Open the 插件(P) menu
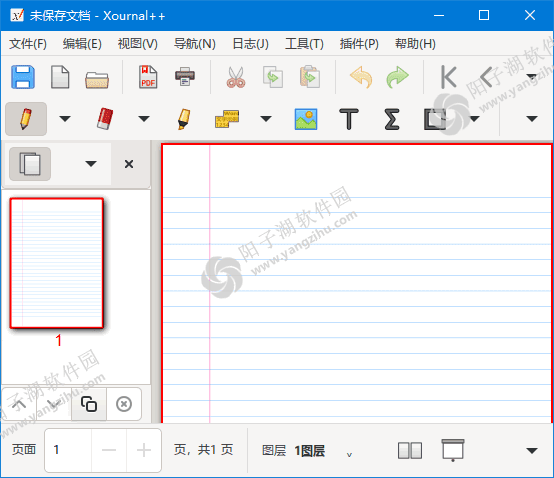Viewport: 554px width, 478px height. 359,44
